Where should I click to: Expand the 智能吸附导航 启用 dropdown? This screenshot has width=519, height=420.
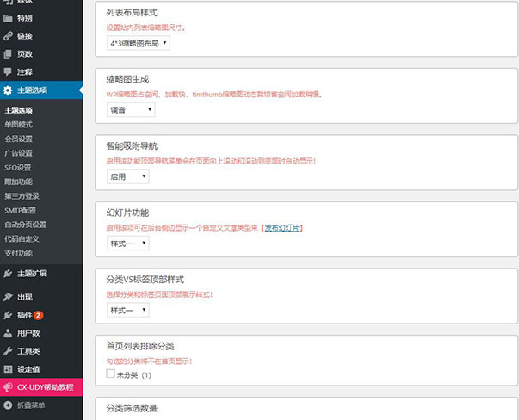click(x=127, y=176)
